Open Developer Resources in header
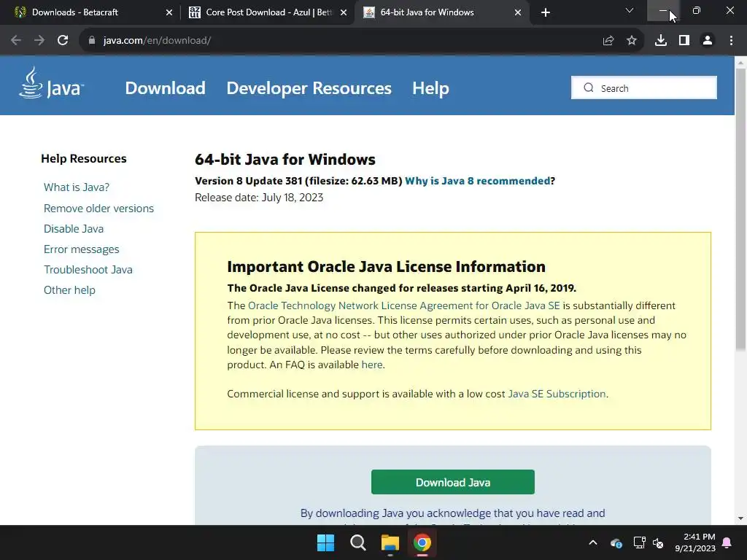Screen dimensions: 747x560 click(309, 88)
